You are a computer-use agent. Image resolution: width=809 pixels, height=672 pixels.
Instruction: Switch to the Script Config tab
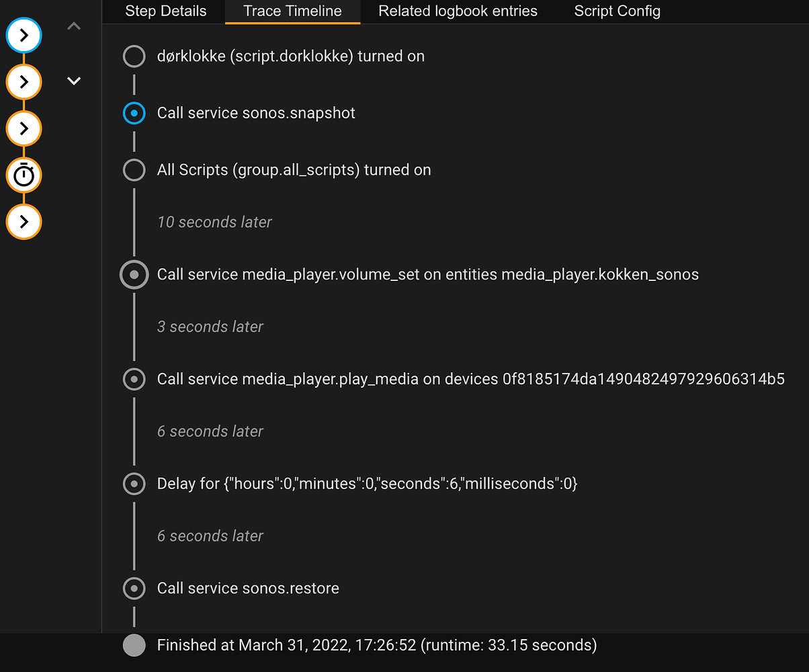[x=616, y=11]
